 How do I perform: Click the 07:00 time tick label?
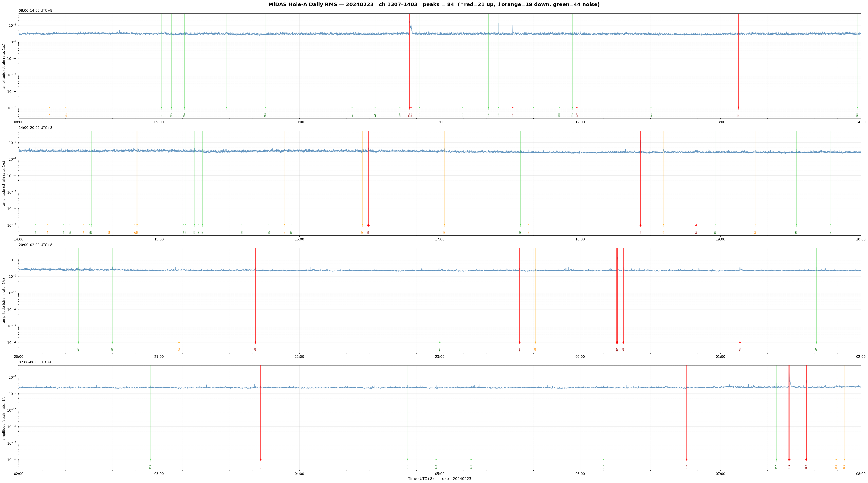click(720, 474)
